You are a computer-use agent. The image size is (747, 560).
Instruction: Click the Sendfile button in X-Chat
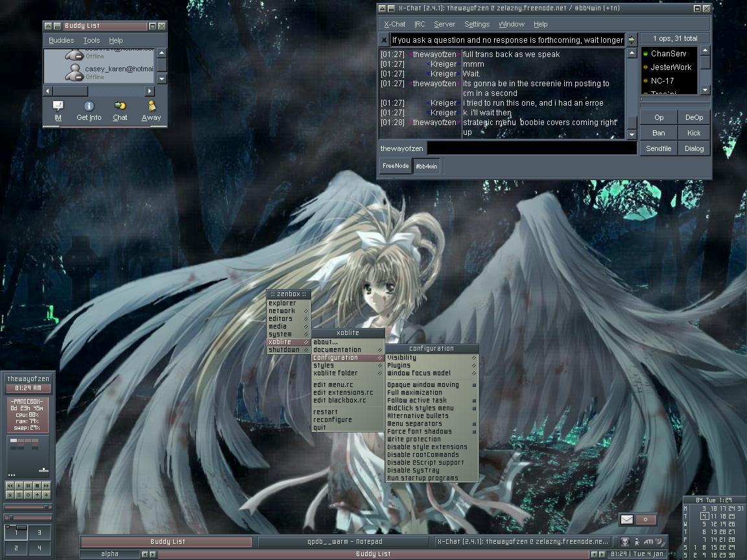[659, 148]
